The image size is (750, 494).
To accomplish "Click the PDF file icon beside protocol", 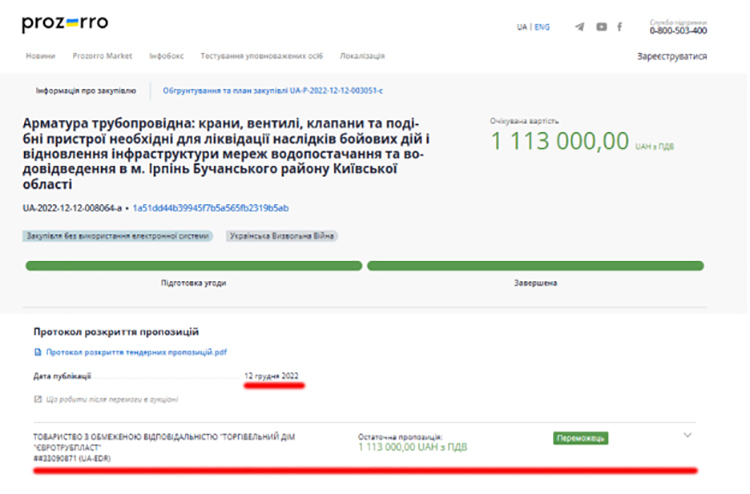I will point(39,352).
